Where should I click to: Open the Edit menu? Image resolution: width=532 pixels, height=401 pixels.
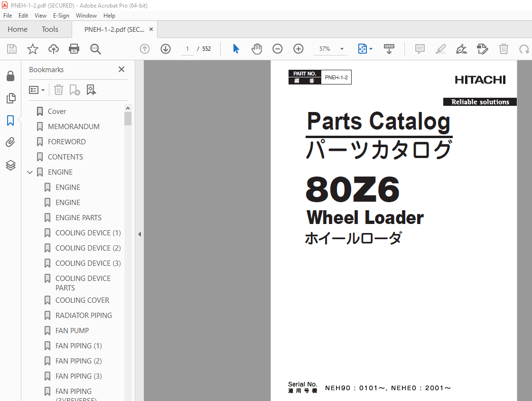coord(23,16)
